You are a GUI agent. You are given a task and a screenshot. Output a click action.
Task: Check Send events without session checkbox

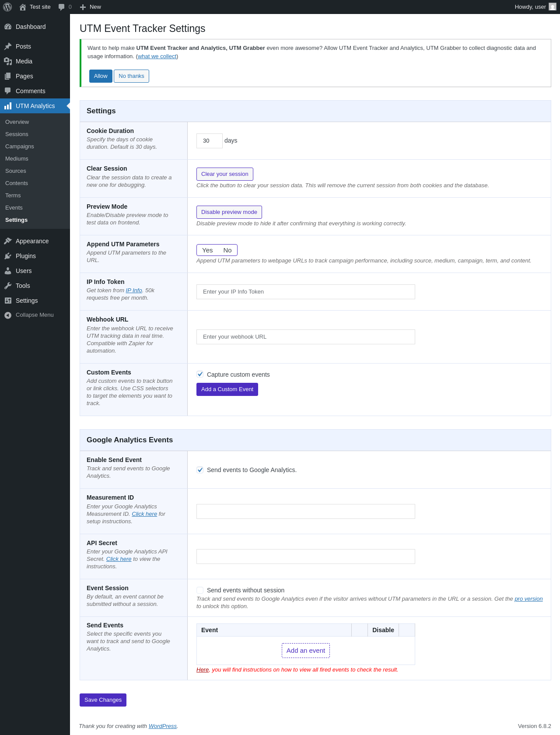tap(200, 590)
